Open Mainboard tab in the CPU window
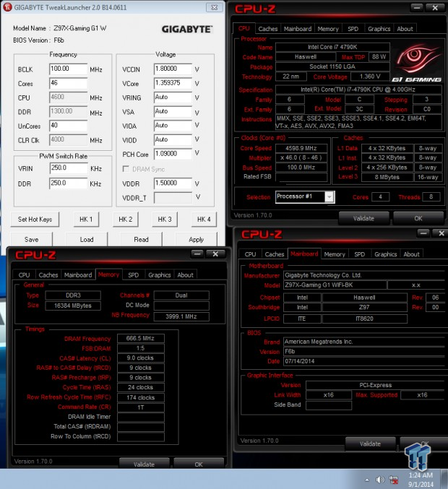Viewport: 448px width, 489px height. (x=298, y=29)
